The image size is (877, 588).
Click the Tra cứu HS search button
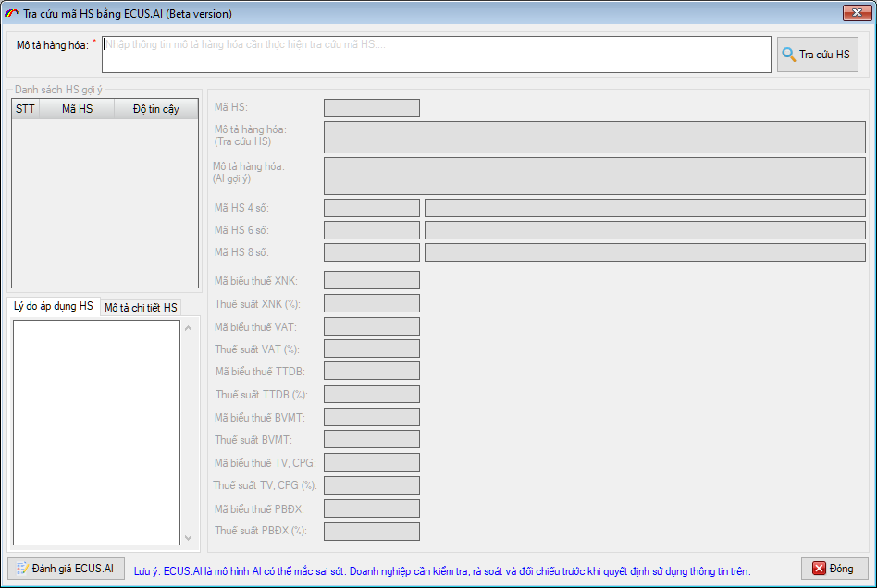point(817,55)
